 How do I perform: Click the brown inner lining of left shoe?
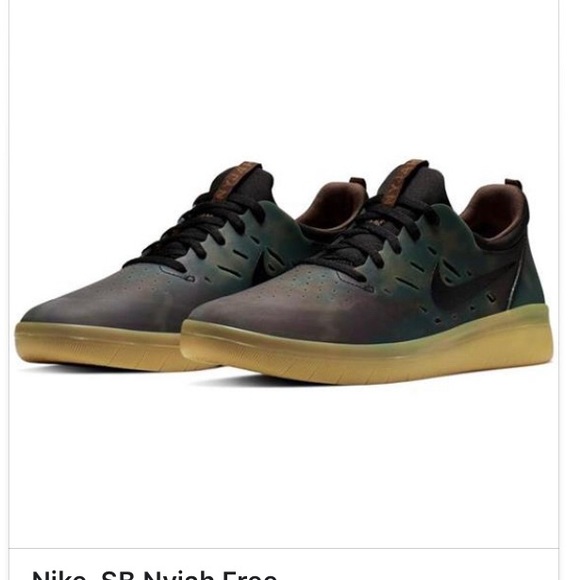pyautogui.click(x=329, y=205)
